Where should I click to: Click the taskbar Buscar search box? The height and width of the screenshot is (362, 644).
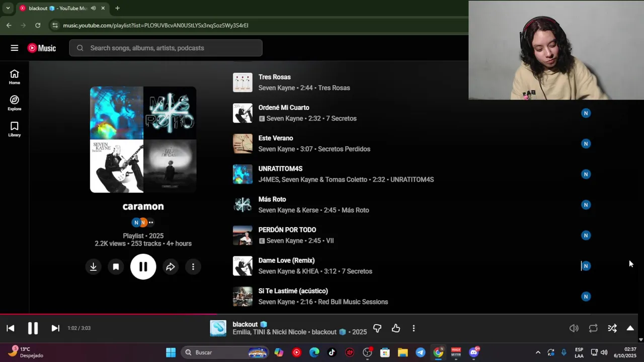coord(224,352)
